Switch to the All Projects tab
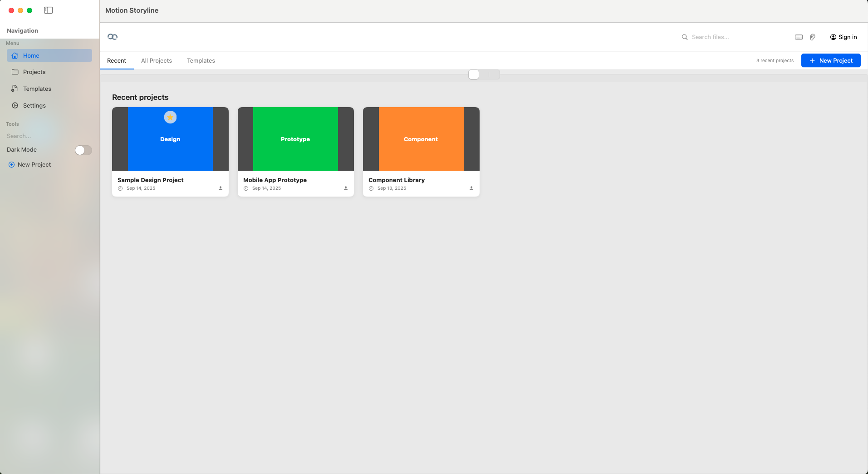The height and width of the screenshot is (474, 868). 157,61
